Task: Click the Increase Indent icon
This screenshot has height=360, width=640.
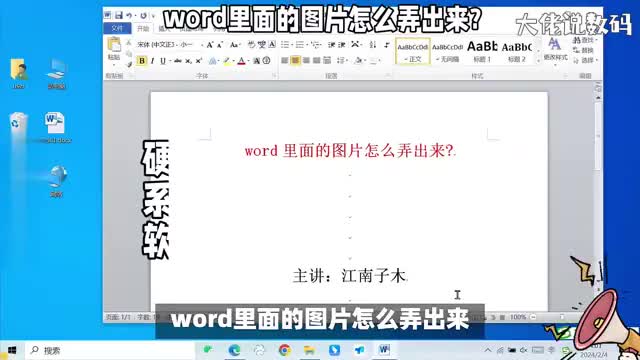Action: (x=342, y=44)
